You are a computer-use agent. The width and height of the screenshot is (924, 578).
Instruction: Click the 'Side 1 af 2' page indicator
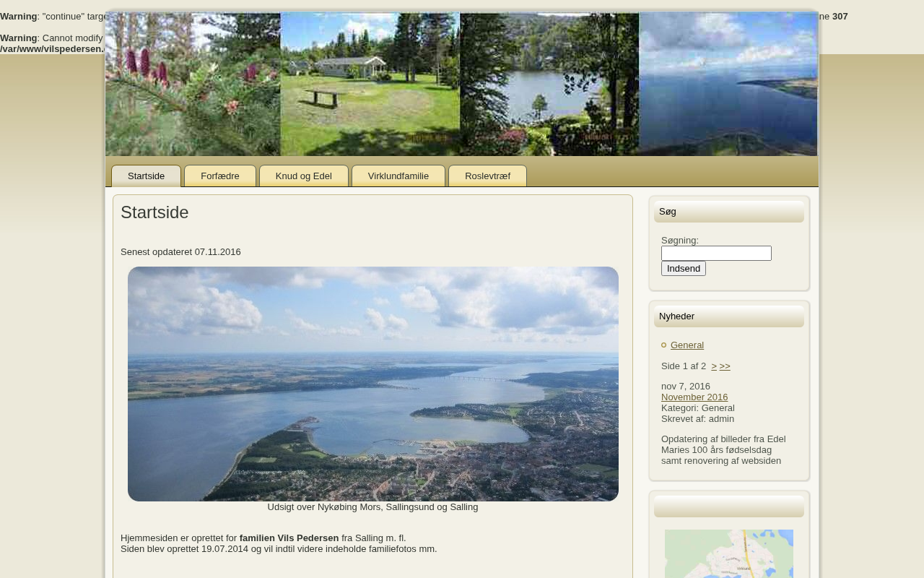click(684, 366)
